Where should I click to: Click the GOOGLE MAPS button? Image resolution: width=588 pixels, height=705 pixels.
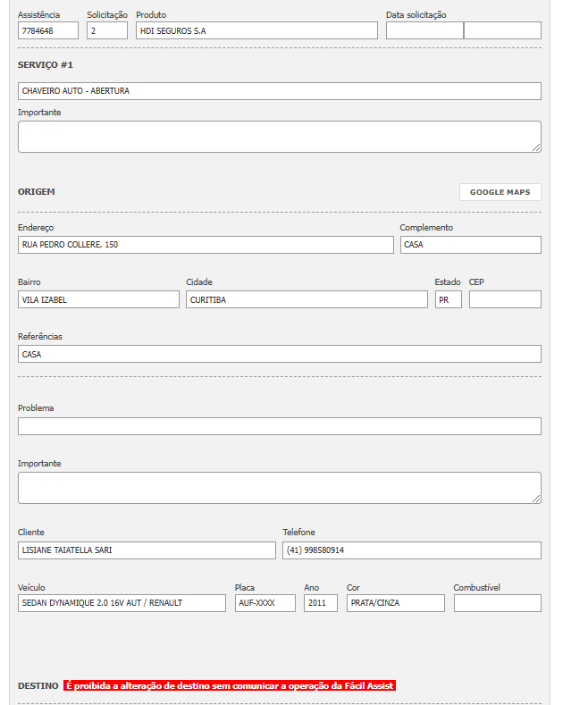click(500, 192)
